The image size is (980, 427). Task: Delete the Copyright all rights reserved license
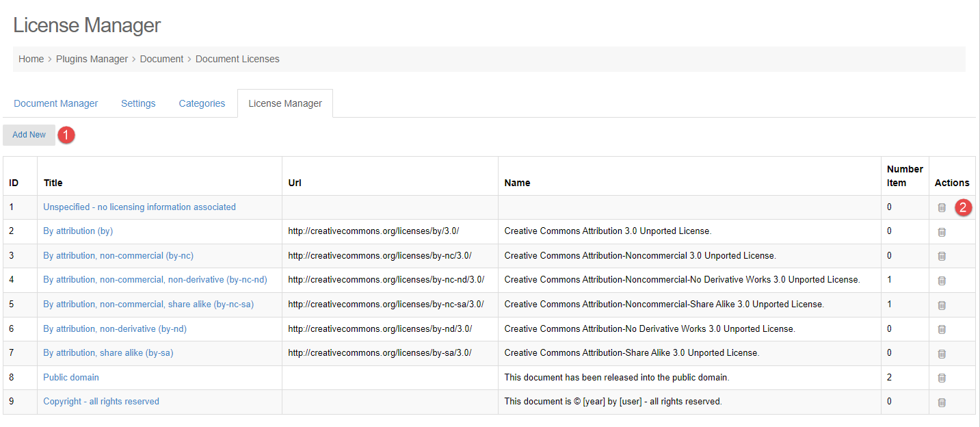click(942, 402)
